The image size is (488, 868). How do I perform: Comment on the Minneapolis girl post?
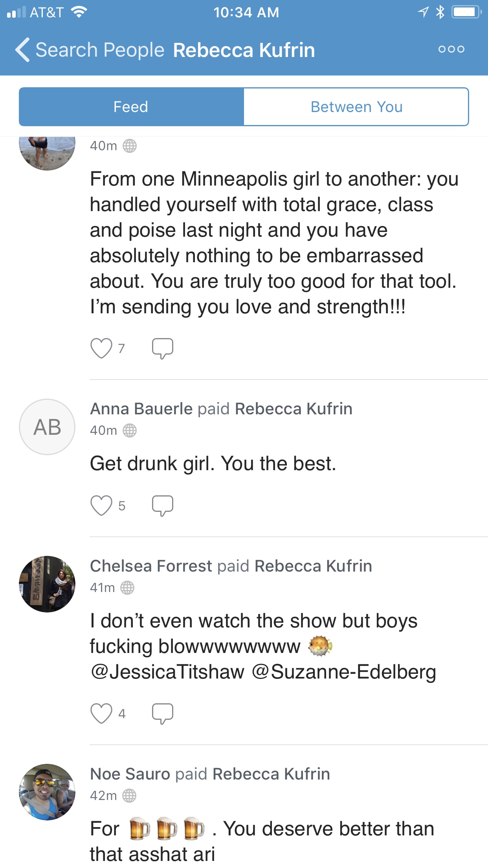point(162,348)
